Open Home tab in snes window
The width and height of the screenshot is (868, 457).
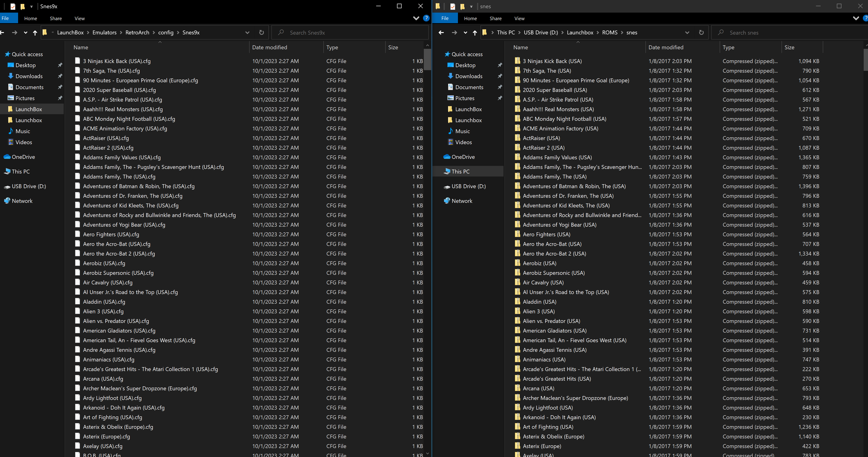coord(470,18)
